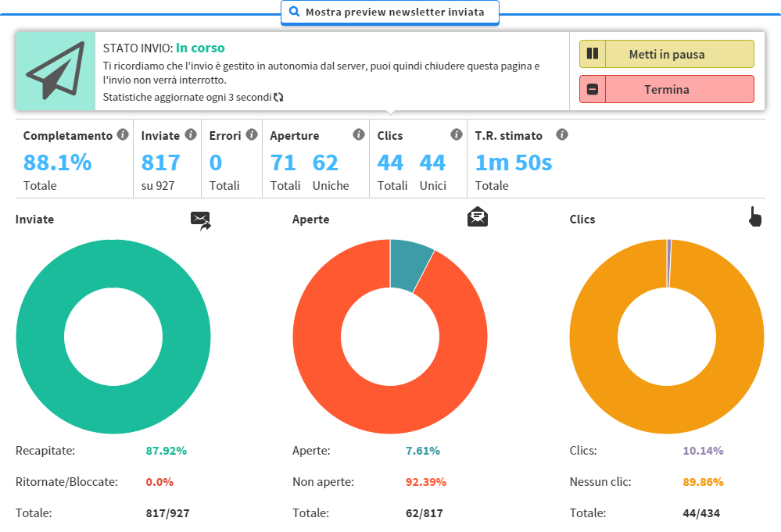Click the 88.1% completion value
Screen dimensions: 781x532
pos(57,162)
